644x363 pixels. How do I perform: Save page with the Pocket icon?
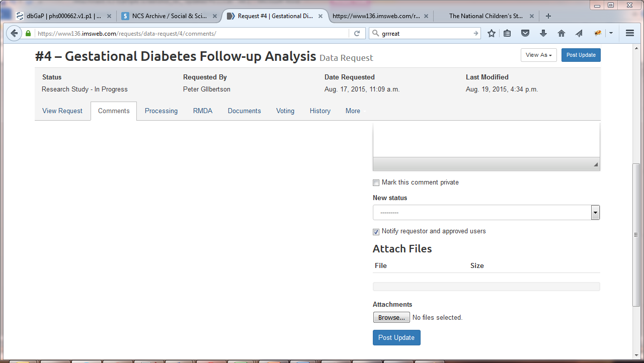525,33
